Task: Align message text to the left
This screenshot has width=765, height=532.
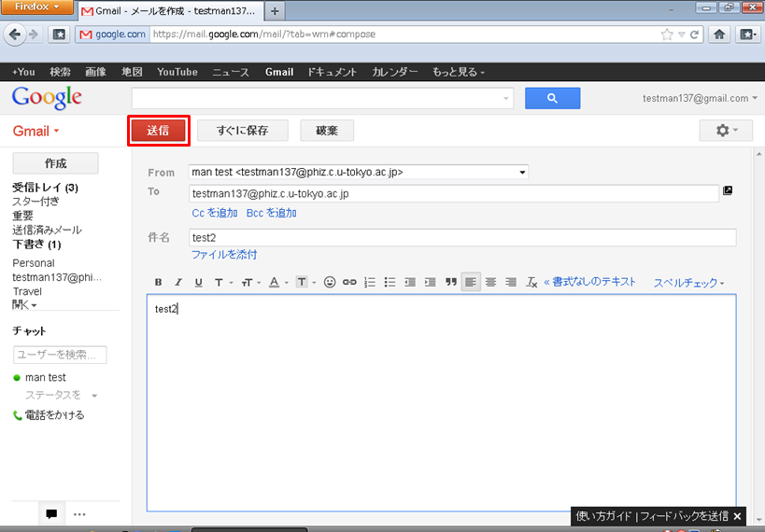Action: coord(471,282)
